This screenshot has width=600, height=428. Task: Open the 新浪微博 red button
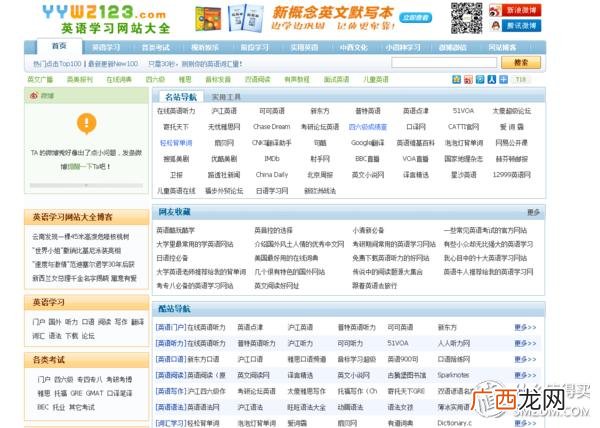tap(515, 10)
